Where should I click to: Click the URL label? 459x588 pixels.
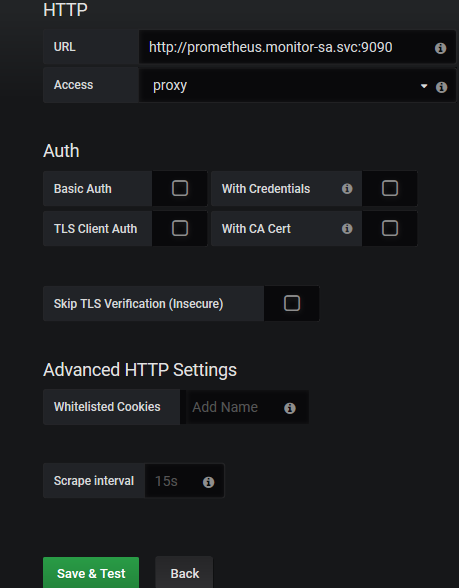click(x=64, y=47)
